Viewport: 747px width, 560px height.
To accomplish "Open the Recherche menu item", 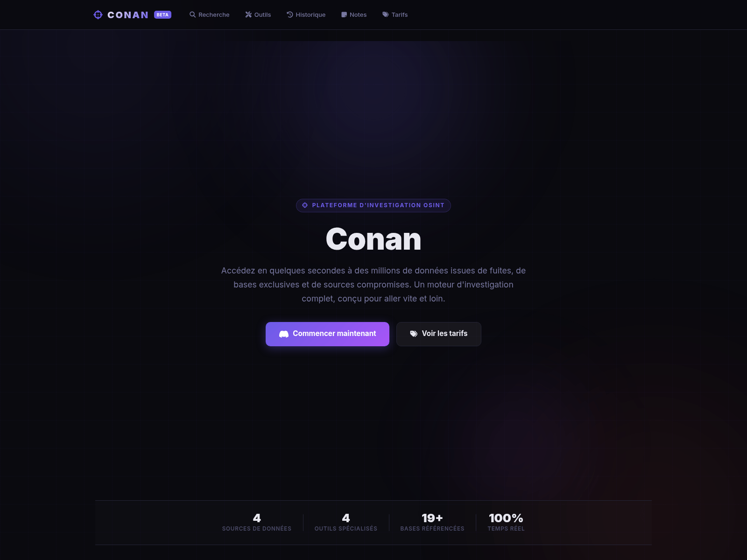I will [209, 15].
